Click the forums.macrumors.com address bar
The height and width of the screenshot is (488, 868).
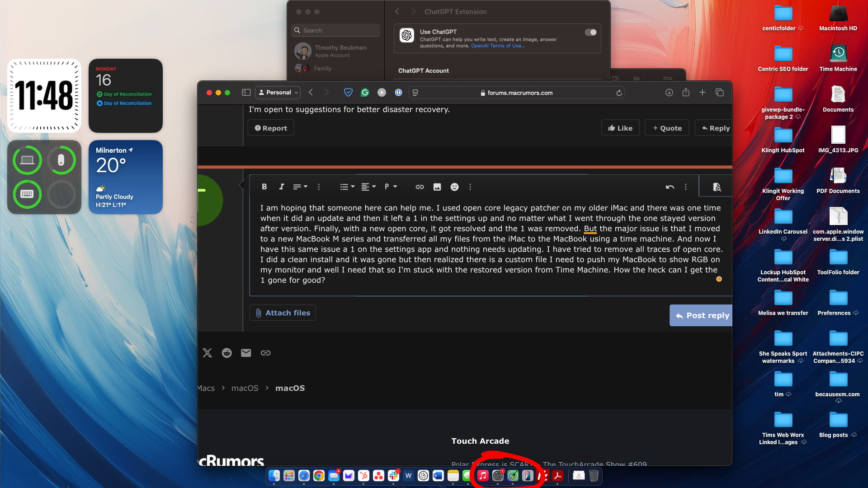[520, 93]
